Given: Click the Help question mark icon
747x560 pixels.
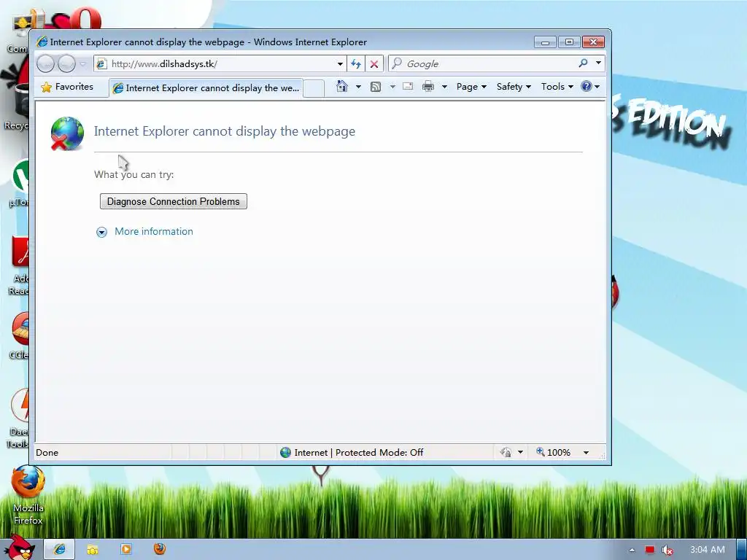Looking at the screenshot, I should tap(587, 86).
